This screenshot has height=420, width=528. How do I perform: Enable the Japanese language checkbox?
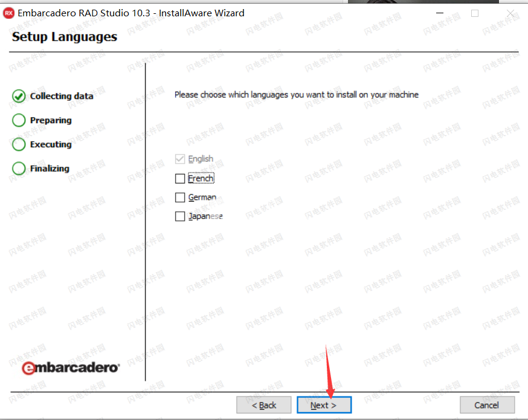point(180,216)
